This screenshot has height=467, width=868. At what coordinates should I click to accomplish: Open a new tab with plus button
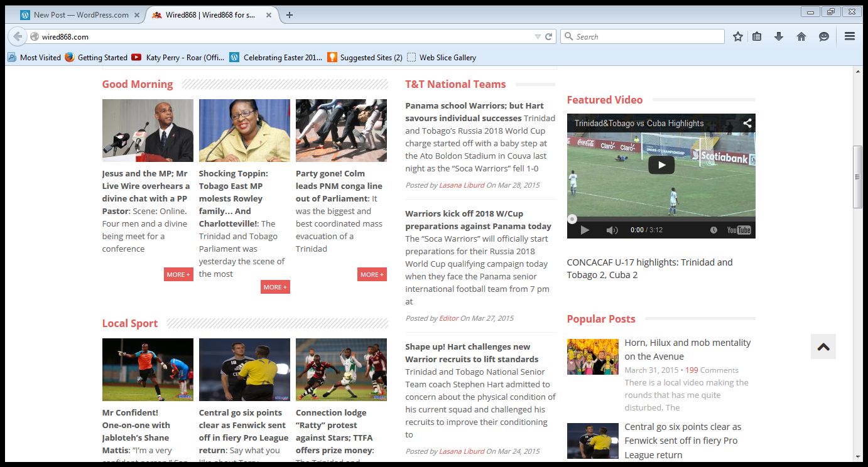coord(290,15)
